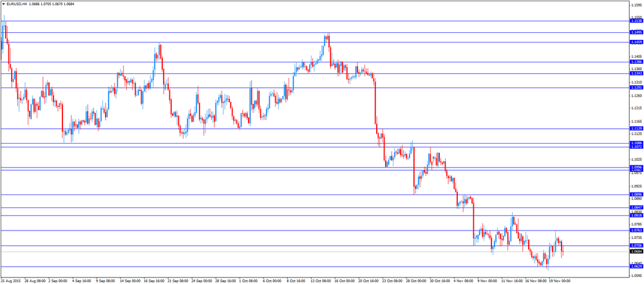Click the 19 Nov 00:00 time axis label
The height and width of the screenshot is (284, 644).
tap(560, 281)
